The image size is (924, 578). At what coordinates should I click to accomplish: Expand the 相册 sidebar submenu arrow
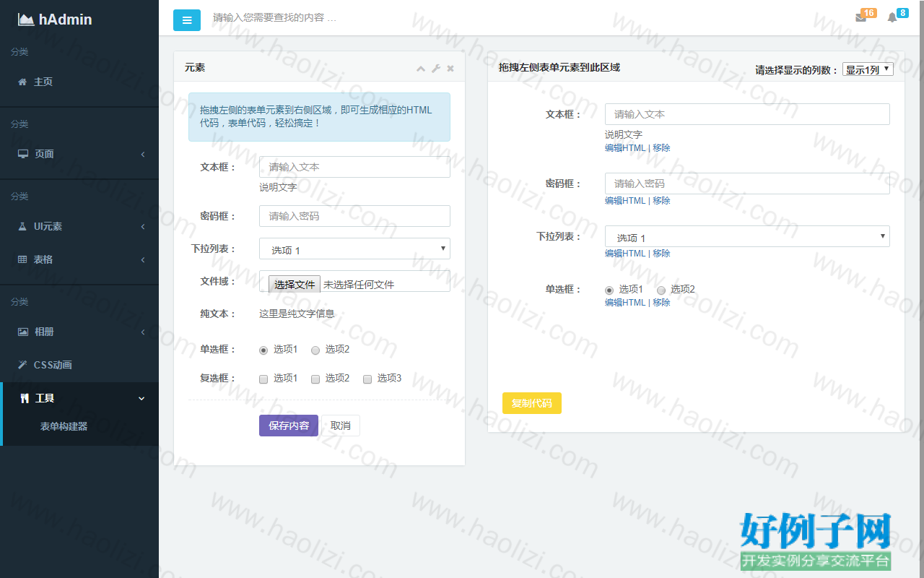pos(143,332)
